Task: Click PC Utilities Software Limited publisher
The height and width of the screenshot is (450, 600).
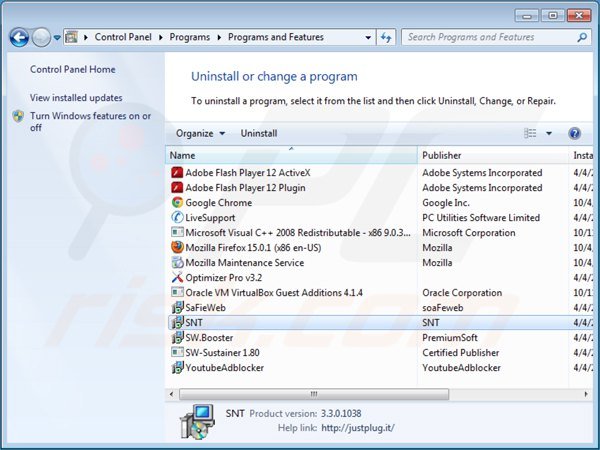Action: click(x=481, y=217)
